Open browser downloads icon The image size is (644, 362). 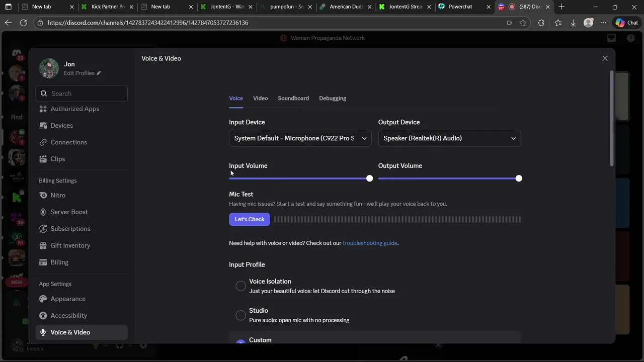pos(573,23)
